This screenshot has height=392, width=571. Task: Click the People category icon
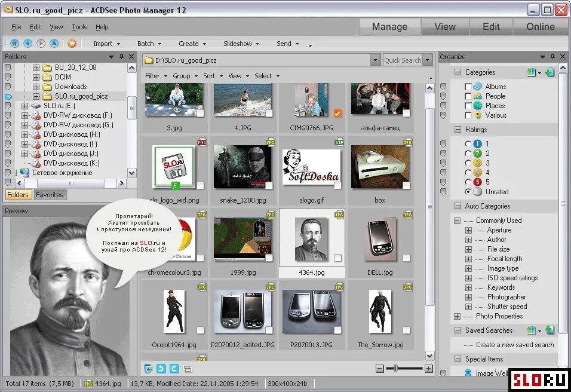tap(478, 96)
